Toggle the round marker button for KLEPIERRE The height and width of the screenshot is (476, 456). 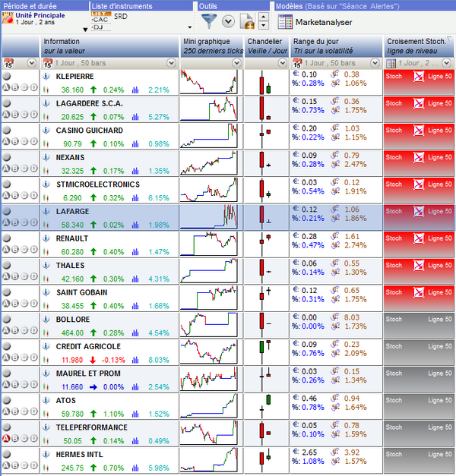click(x=7, y=76)
